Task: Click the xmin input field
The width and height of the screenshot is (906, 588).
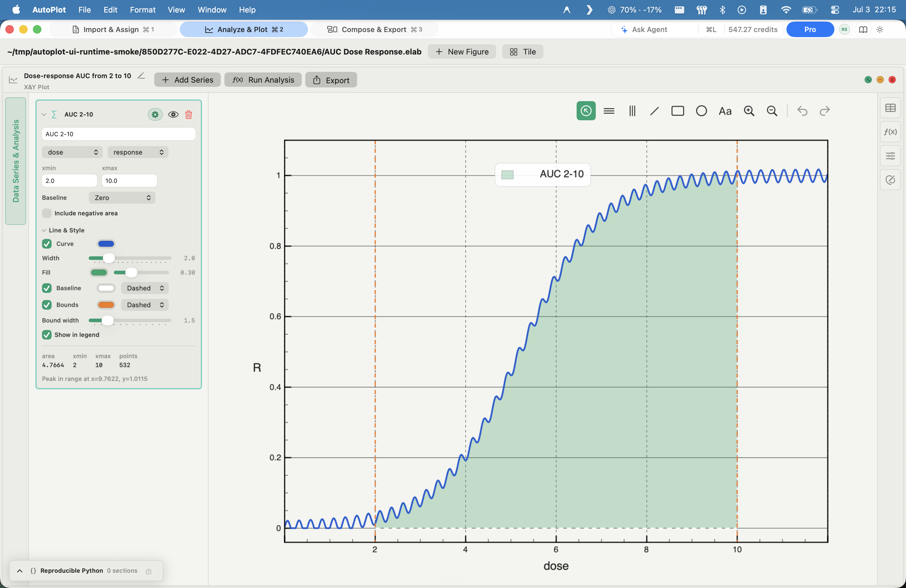Action: coord(70,181)
